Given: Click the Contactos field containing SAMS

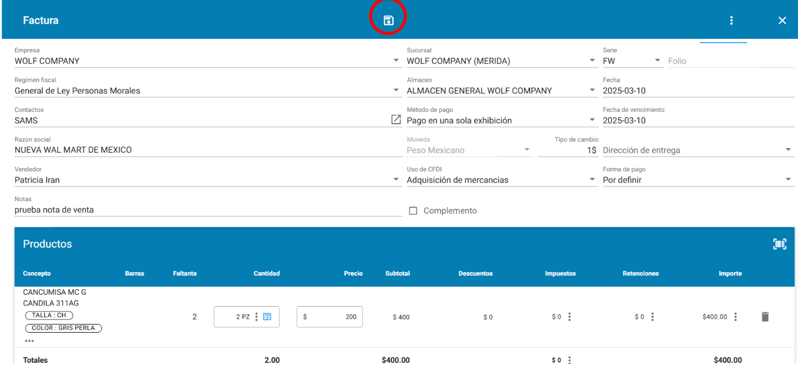Looking at the screenshot, I should tap(202, 121).
